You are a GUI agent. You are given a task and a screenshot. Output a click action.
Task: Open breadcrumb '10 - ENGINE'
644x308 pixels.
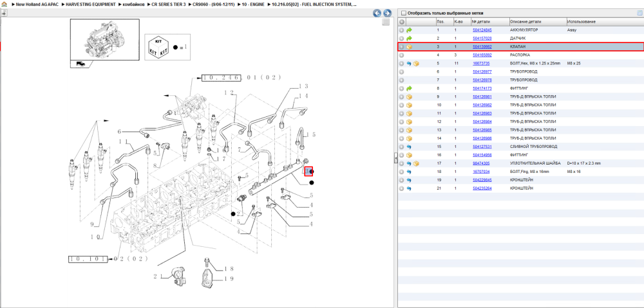click(252, 4)
